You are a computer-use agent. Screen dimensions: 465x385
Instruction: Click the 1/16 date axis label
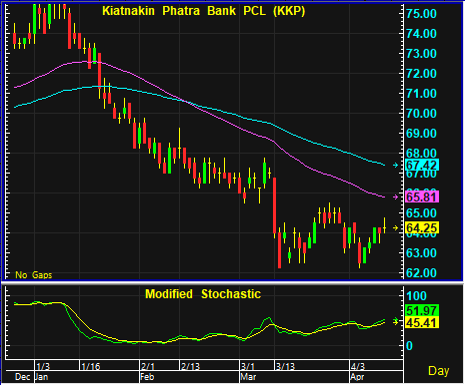pyautogui.click(x=91, y=367)
